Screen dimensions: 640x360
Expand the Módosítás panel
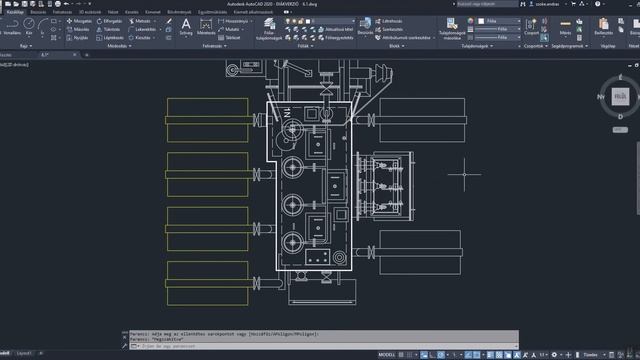(x=119, y=46)
